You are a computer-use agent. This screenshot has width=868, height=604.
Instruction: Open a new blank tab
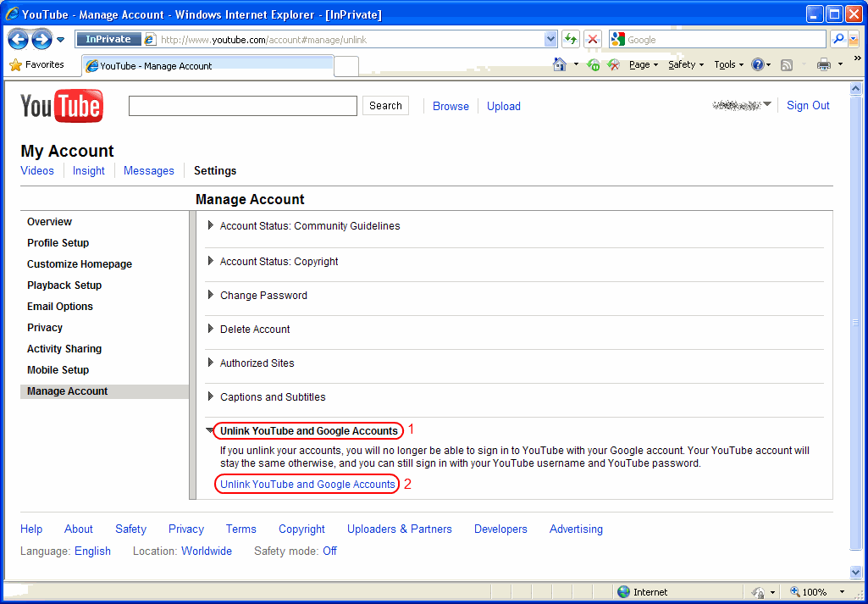point(346,66)
